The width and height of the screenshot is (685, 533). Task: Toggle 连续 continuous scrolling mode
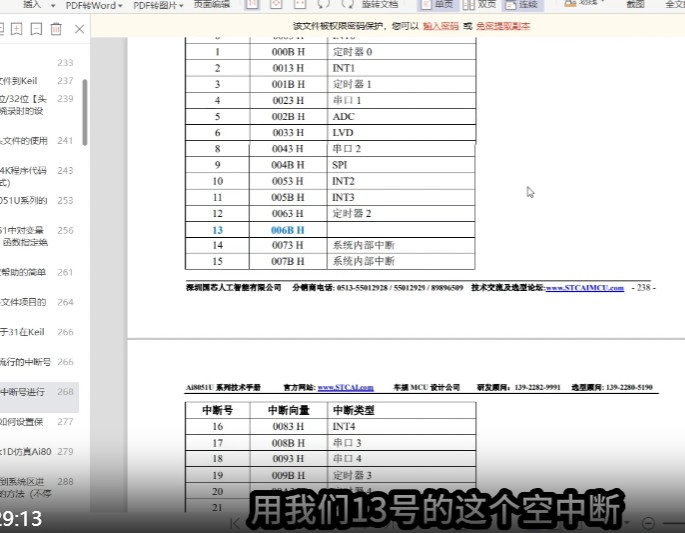[x=521, y=5]
